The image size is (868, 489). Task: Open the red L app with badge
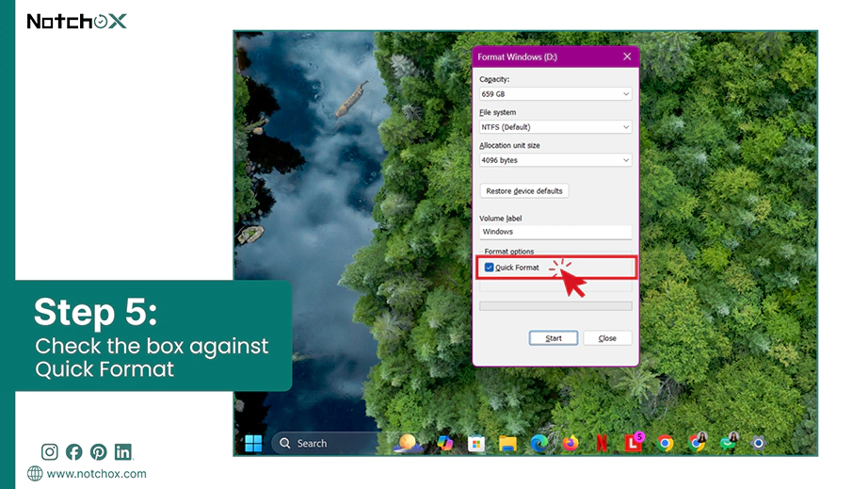634,443
